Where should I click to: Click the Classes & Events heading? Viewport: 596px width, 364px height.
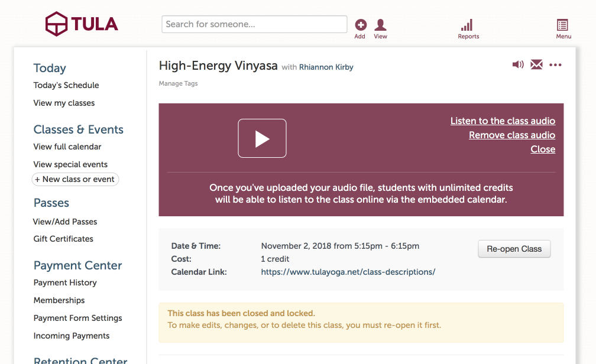point(78,129)
